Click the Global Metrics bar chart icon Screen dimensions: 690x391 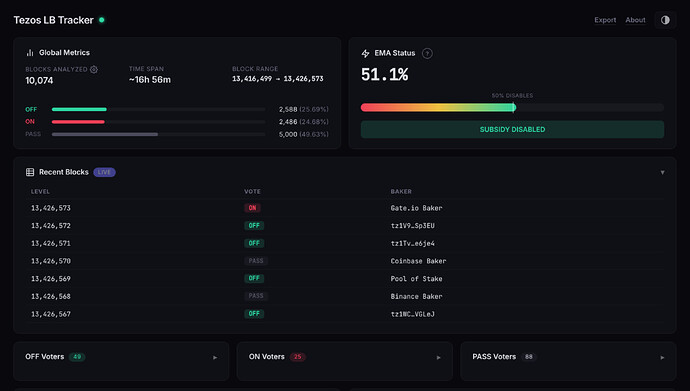tap(30, 53)
